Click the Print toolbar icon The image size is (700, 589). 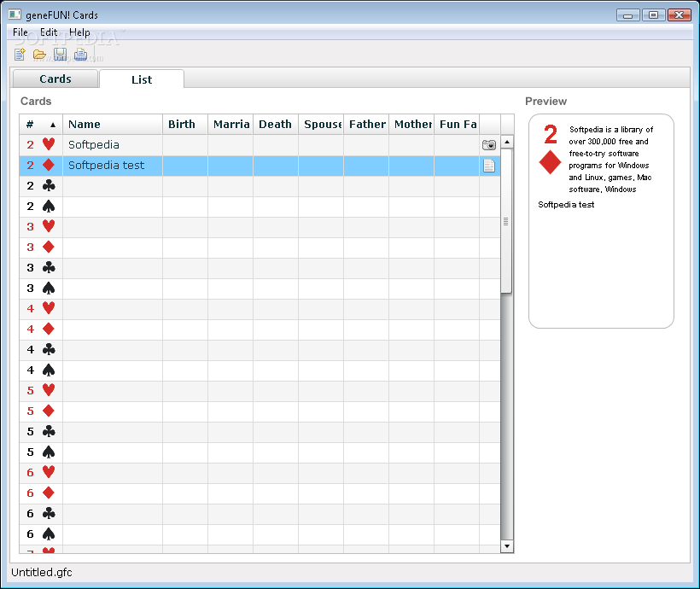click(81, 55)
